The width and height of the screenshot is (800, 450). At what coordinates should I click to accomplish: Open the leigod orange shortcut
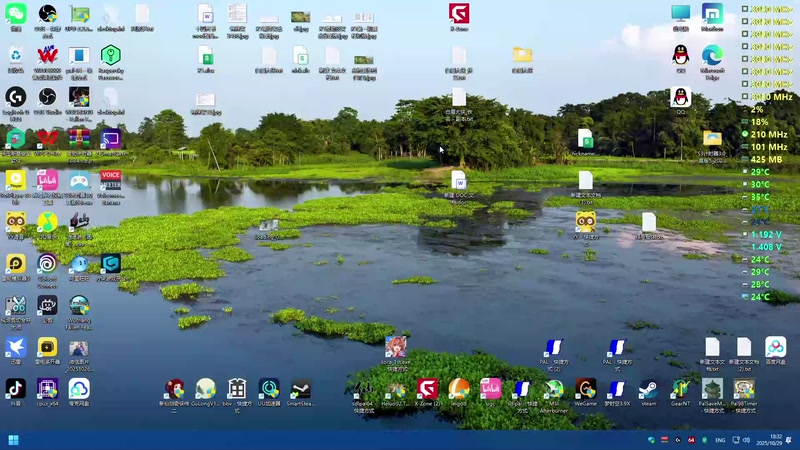click(x=459, y=390)
